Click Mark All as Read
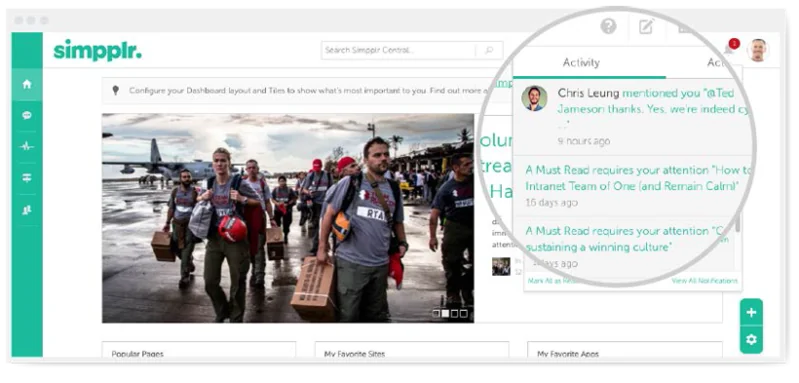799x383 pixels. pos(551,281)
